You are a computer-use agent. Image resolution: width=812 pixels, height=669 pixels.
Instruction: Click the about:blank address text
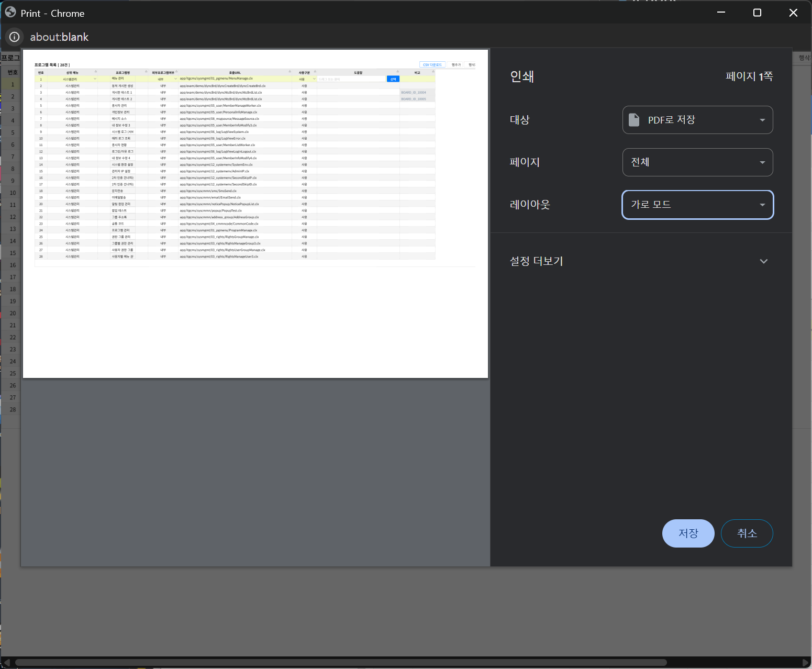tap(59, 37)
